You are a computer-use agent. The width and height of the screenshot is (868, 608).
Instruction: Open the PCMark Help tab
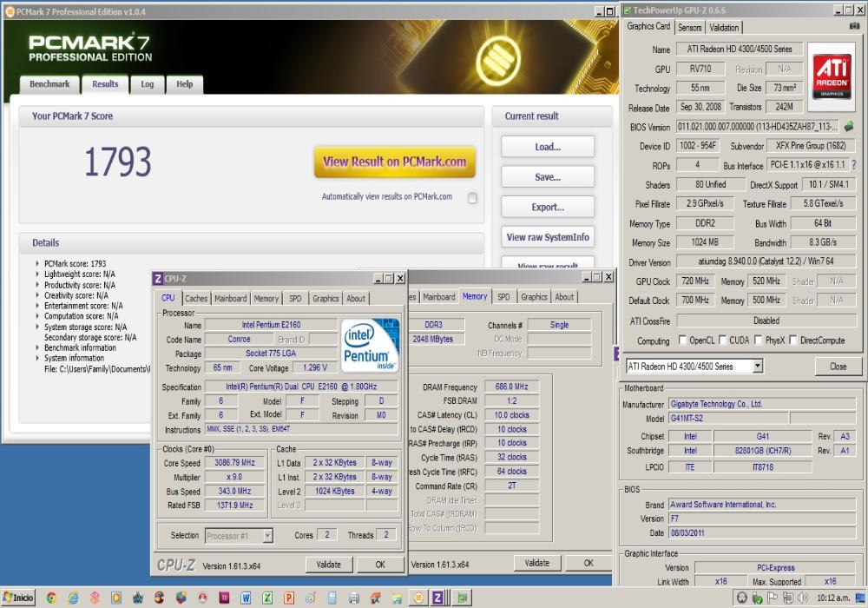184,84
